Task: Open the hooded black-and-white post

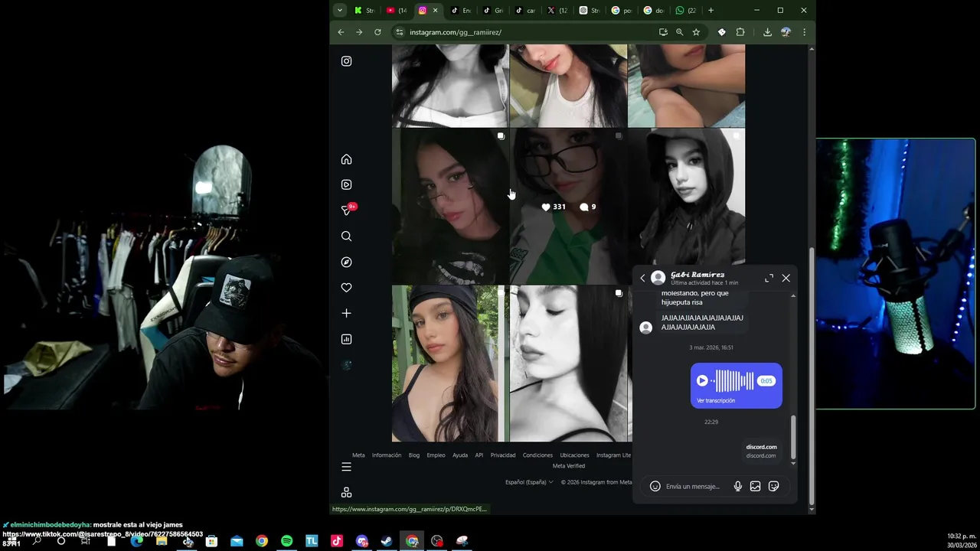Action: [686, 197]
